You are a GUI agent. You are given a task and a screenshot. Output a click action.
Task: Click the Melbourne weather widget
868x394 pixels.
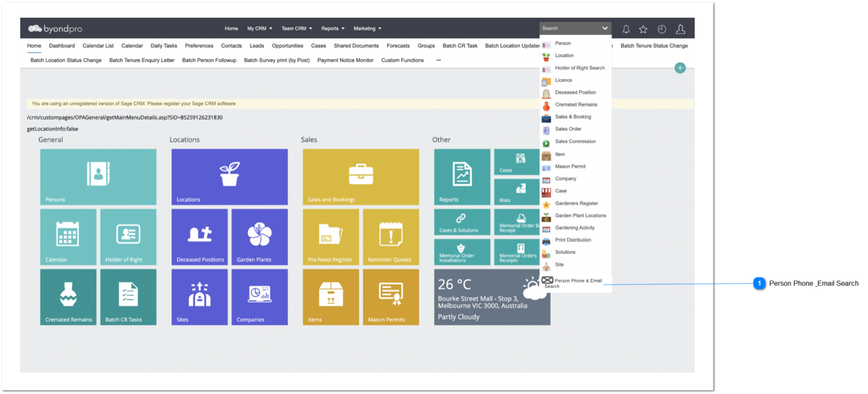tap(492, 297)
